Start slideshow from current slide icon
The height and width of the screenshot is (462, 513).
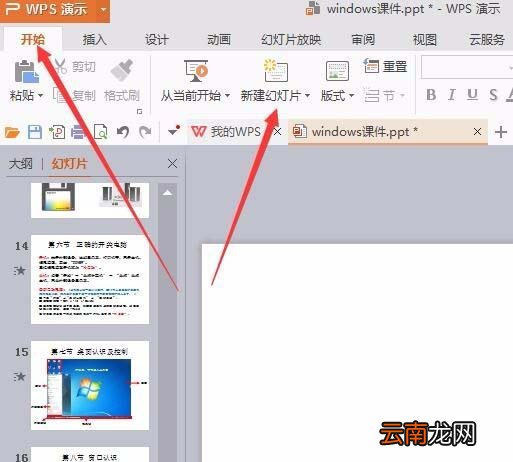(x=196, y=71)
